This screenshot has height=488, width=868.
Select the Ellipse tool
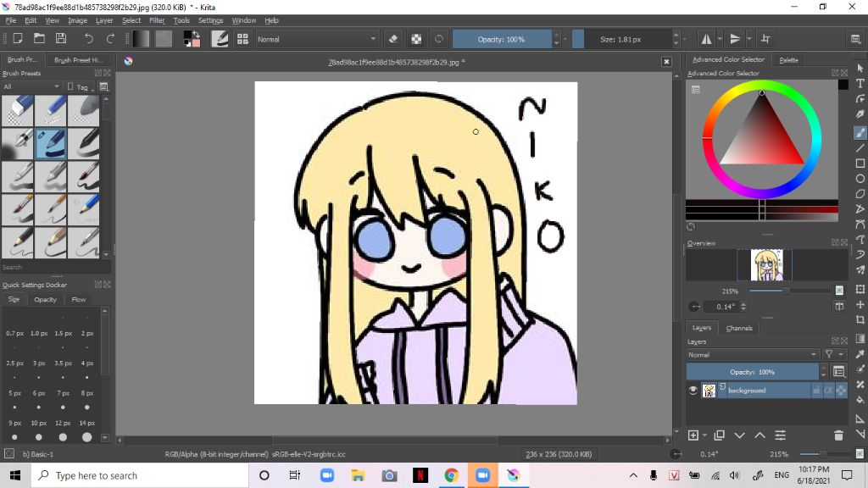[x=860, y=179]
